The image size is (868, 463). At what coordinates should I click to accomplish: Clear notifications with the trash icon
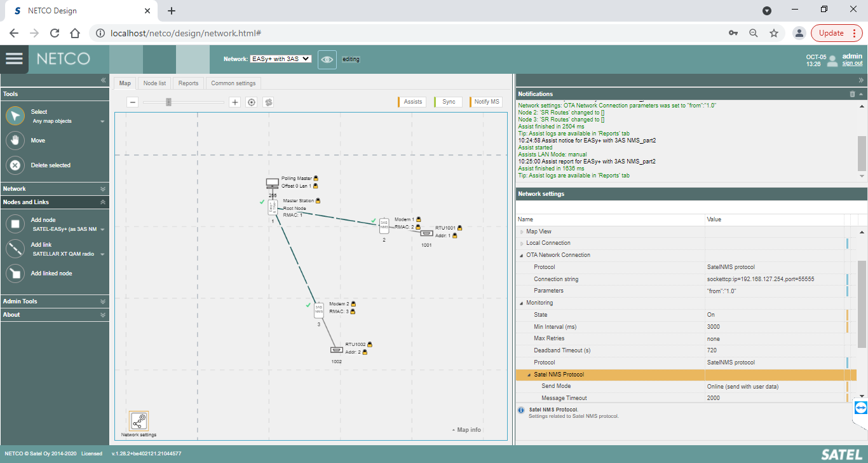(x=852, y=94)
